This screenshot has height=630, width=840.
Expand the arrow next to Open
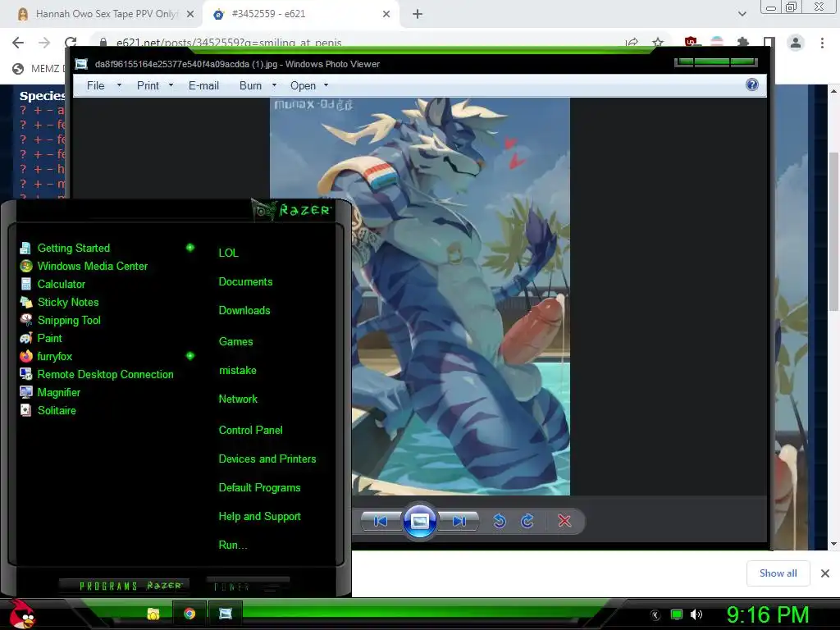(x=326, y=85)
